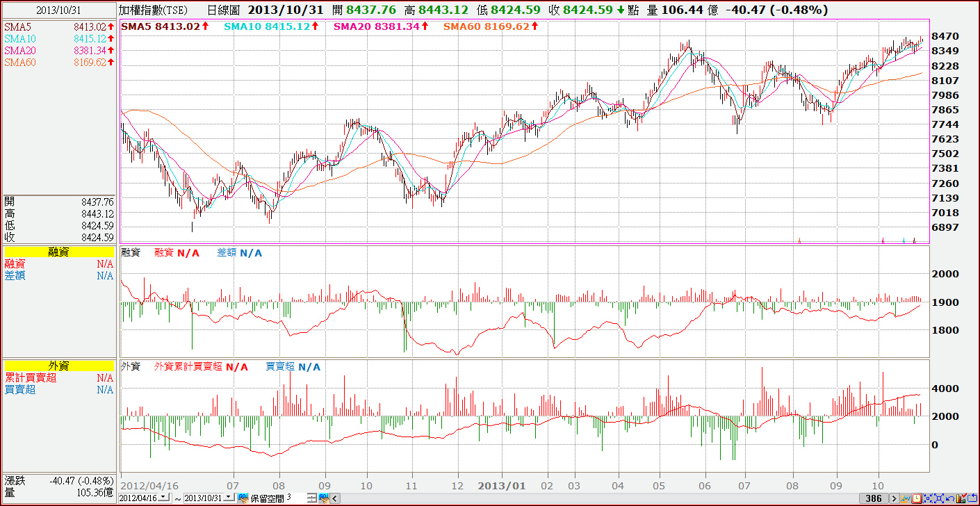
Task: Click GO icon beside reserved space field
Action: tap(324, 498)
